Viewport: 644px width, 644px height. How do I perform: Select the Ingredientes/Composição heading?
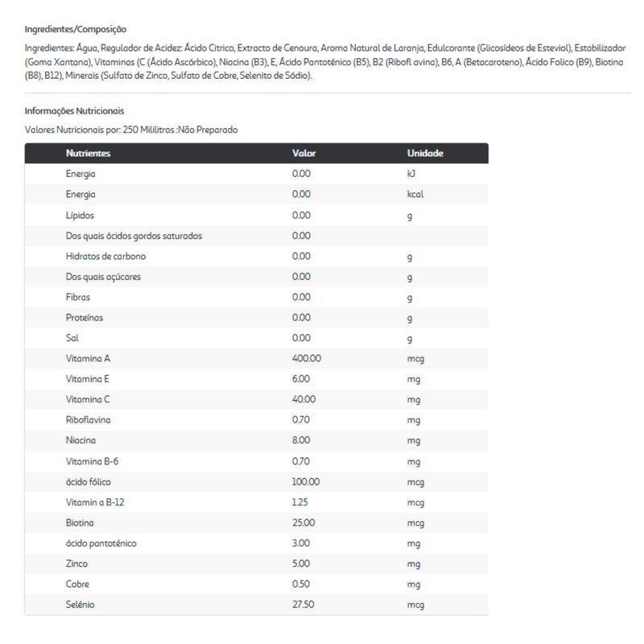(x=76, y=29)
